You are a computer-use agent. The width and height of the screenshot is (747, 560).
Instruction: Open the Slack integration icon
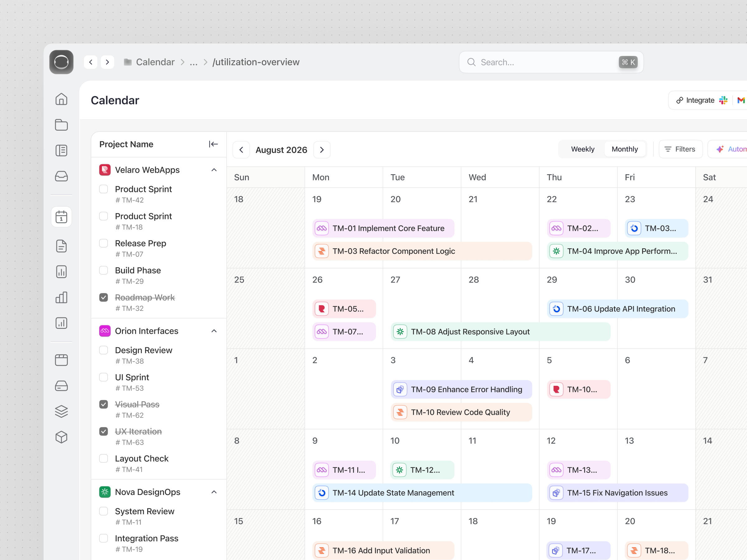(723, 100)
